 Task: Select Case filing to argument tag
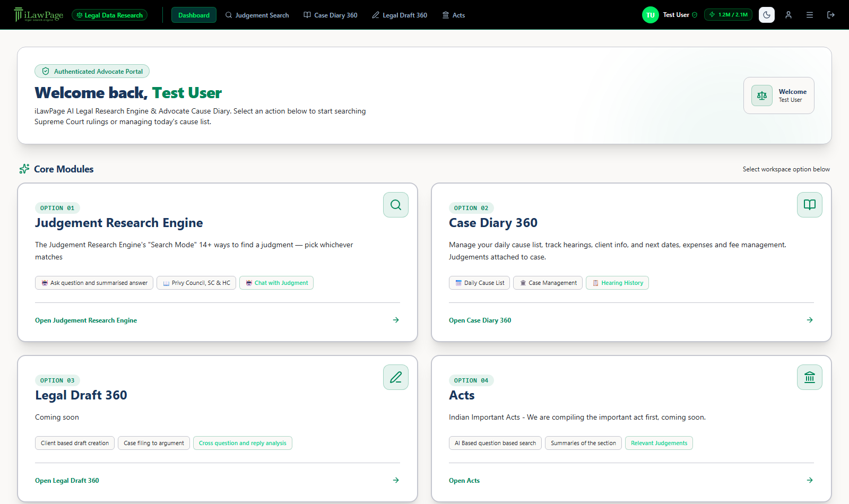(x=154, y=443)
